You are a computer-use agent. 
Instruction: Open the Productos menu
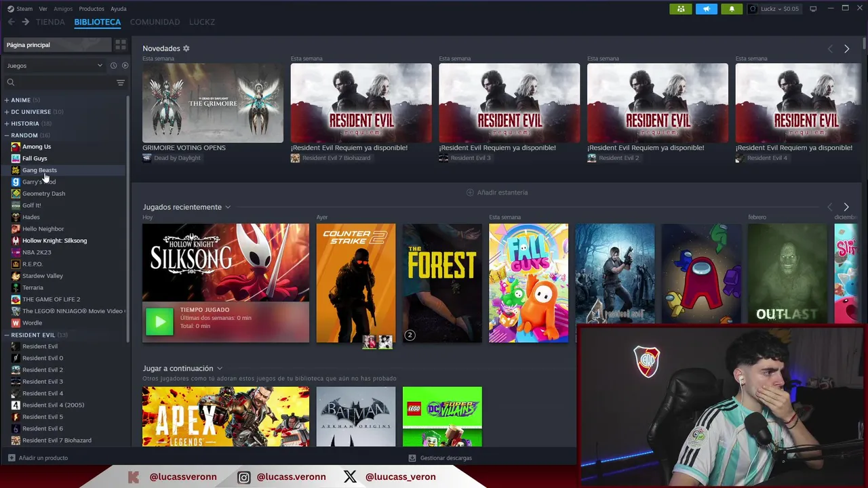click(92, 9)
